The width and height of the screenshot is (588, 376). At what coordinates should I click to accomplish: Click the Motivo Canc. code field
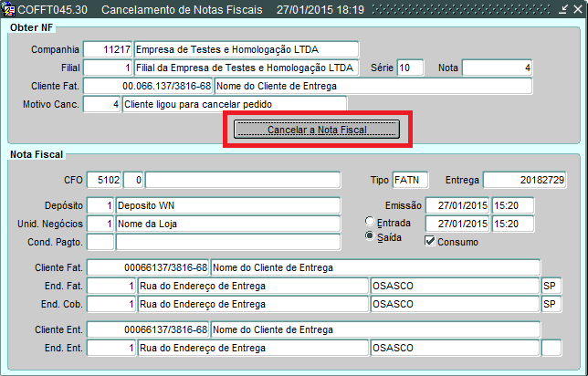[x=101, y=104]
